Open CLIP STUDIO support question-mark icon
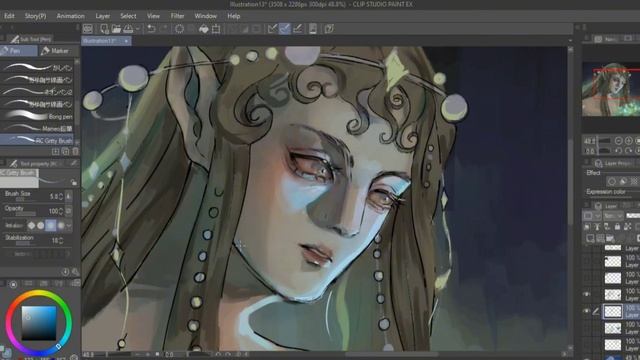Image resolution: width=640 pixels, height=360 pixels. (x=329, y=29)
